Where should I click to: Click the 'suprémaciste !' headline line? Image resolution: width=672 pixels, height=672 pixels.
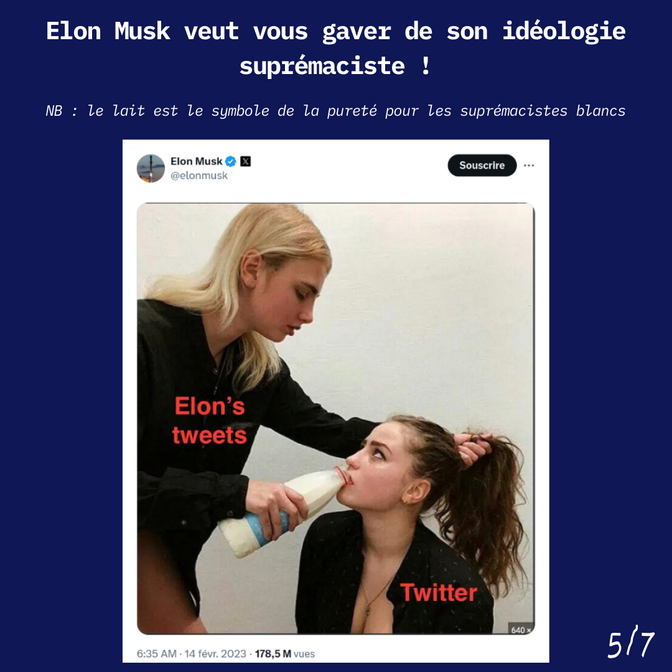coord(336,66)
